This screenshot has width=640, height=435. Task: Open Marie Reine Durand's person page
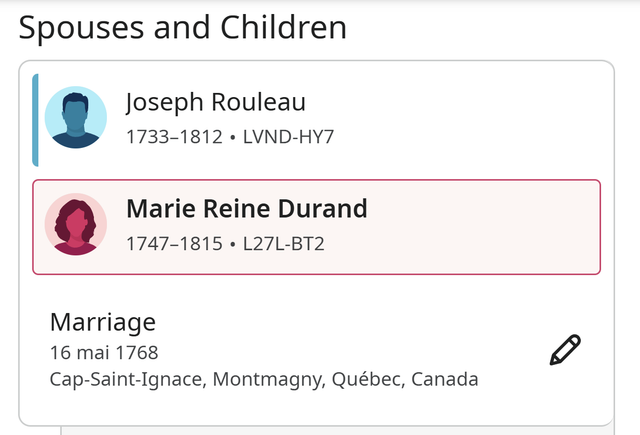click(x=247, y=209)
